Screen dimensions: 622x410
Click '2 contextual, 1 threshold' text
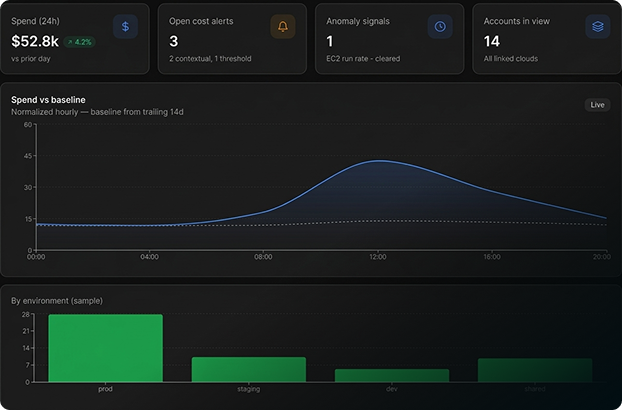210,59
